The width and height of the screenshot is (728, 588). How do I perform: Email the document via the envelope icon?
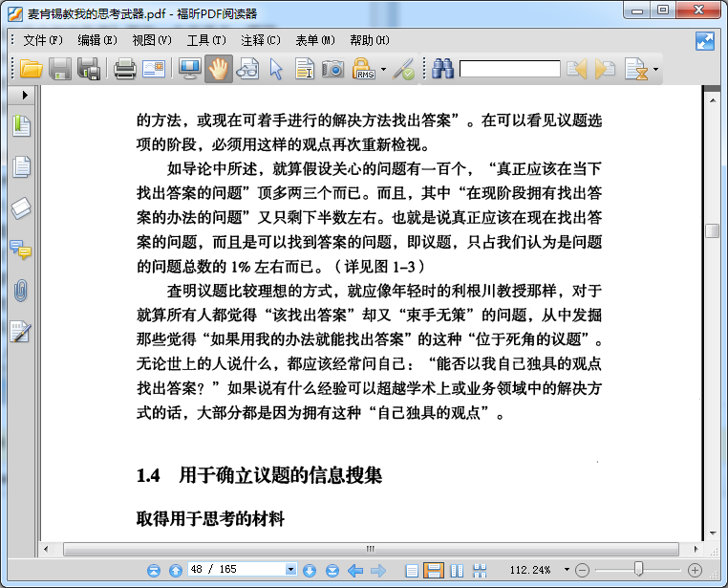(x=154, y=69)
